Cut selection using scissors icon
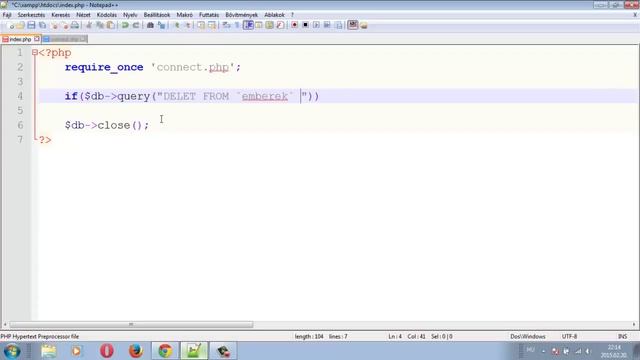The width and height of the screenshot is (640, 360). click(x=89, y=25)
